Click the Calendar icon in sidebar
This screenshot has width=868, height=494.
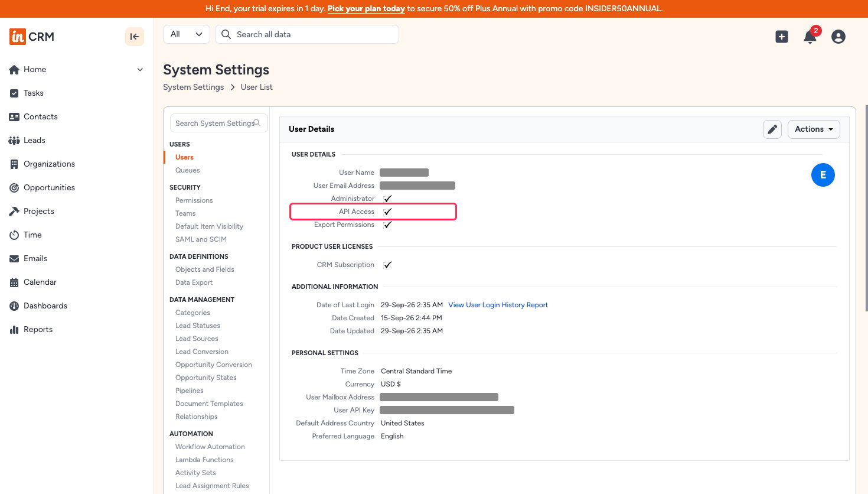point(14,282)
